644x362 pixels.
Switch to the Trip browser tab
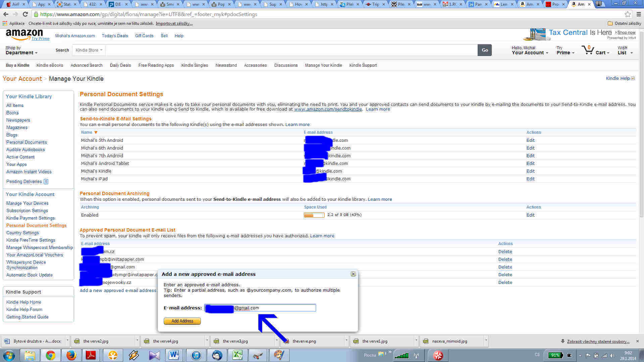[x=375, y=4]
